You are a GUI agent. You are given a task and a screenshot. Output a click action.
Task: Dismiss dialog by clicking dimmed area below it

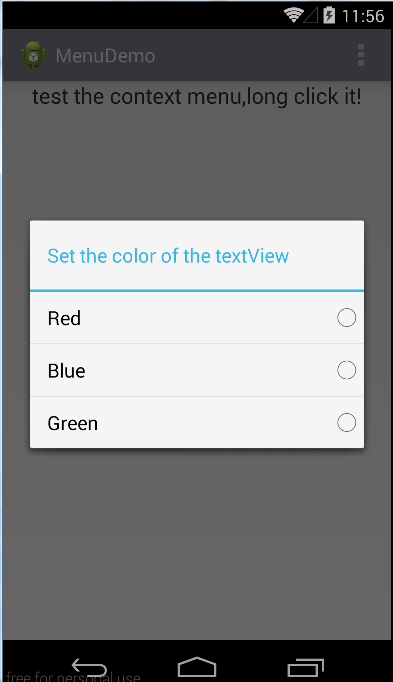(196, 544)
